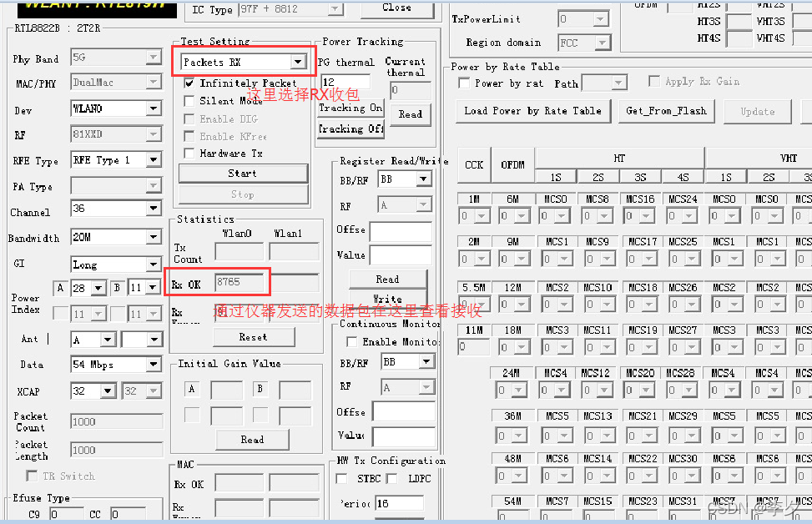
Task: Expand the Dev WLAN0 dropdown
Action: coord(154,108)
